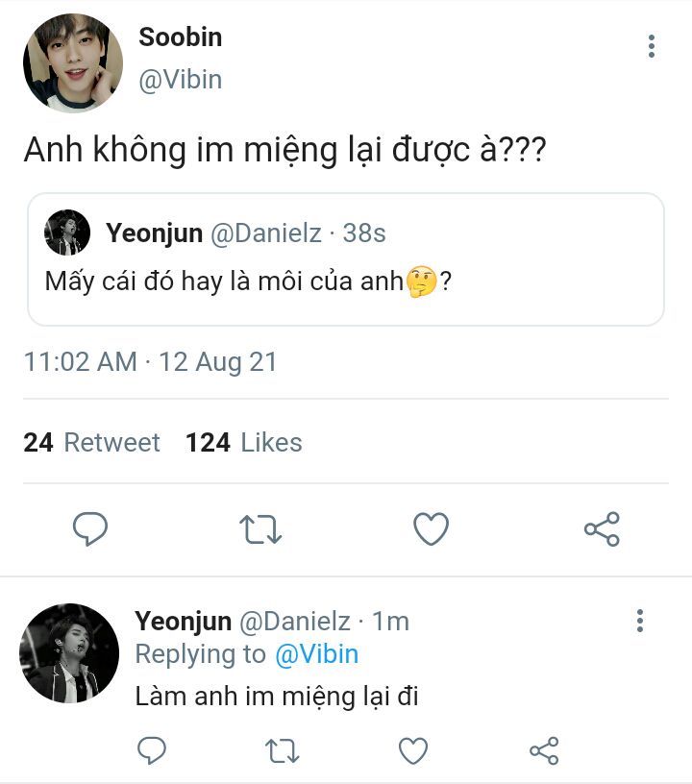The height and width of the screenshot is (784, 692).
Task: Reply to the main tweet
Action: [x=90, y=528]
